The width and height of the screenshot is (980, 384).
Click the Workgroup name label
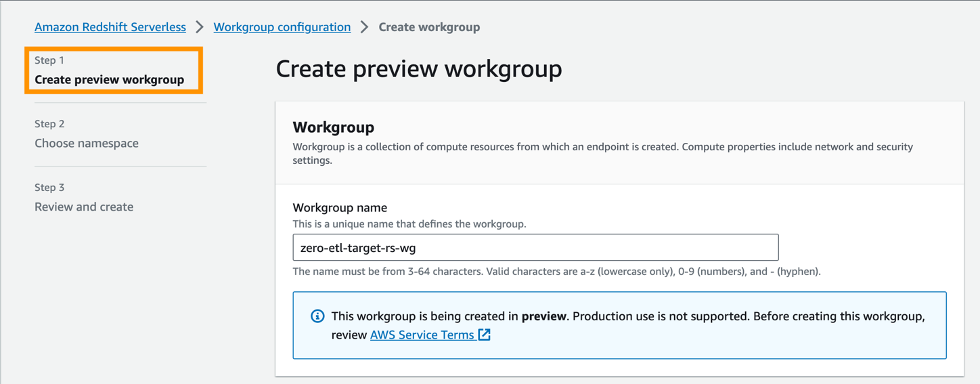click(x=340, y=208)
